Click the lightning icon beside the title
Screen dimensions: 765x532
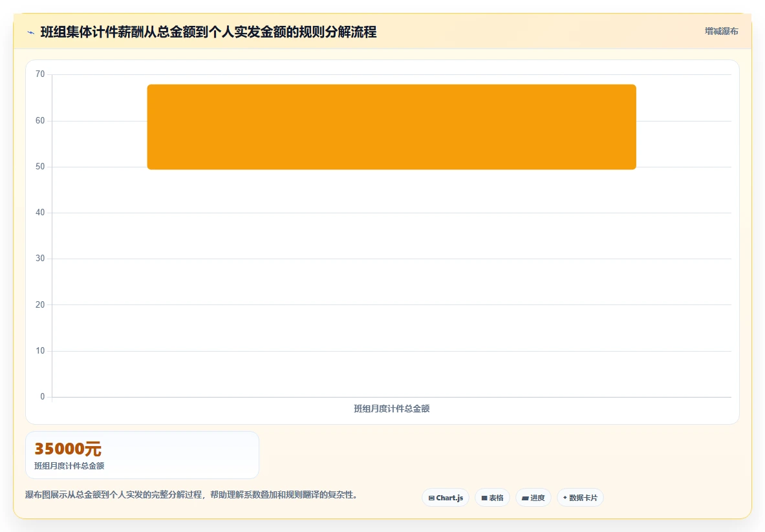31,33
